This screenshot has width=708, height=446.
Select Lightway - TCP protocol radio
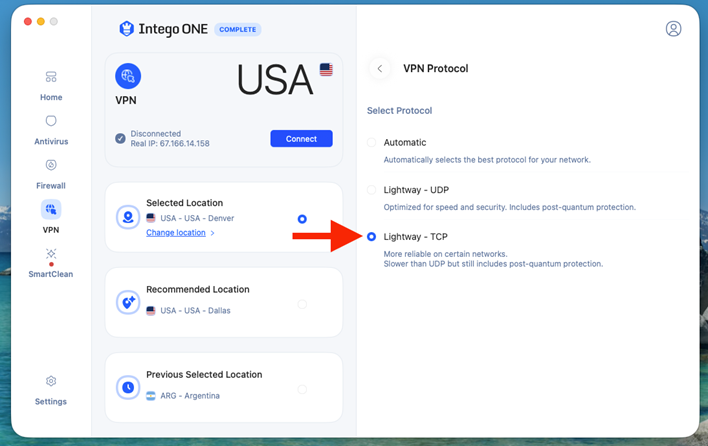pyautogui.click(x=371, y=237)
